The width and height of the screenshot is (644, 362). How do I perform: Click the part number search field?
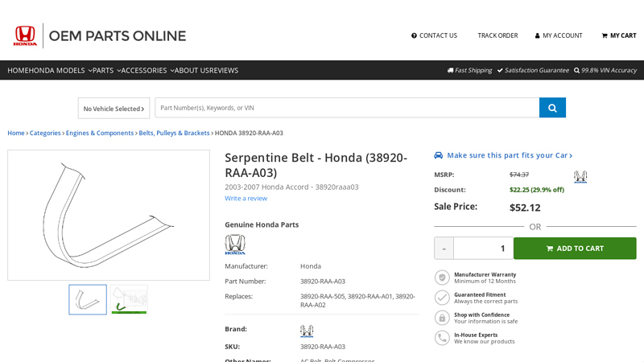pyautogui.click(x=346, y=108)
